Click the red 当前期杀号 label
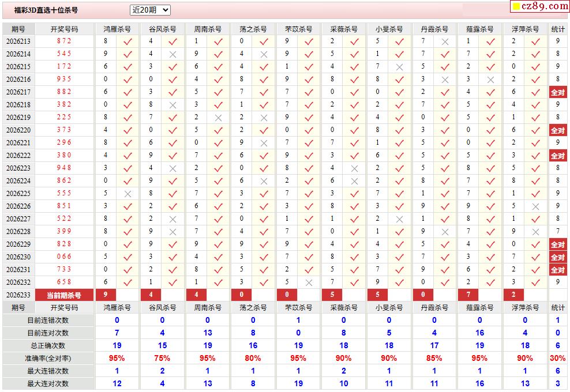This screenshot has height=392, width=570. pos(64,295)
